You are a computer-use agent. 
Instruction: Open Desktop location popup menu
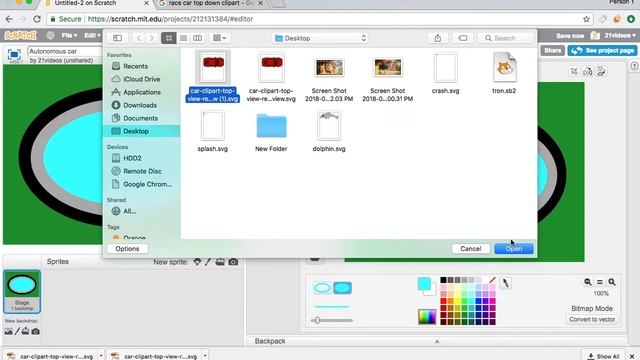point(320,38)
